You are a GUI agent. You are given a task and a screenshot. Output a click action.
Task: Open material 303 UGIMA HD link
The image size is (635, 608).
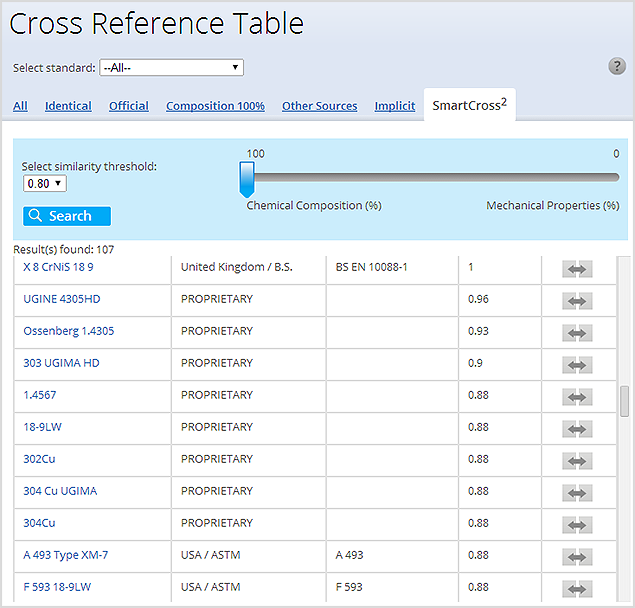pyautogui.click(x=61, y=363)
